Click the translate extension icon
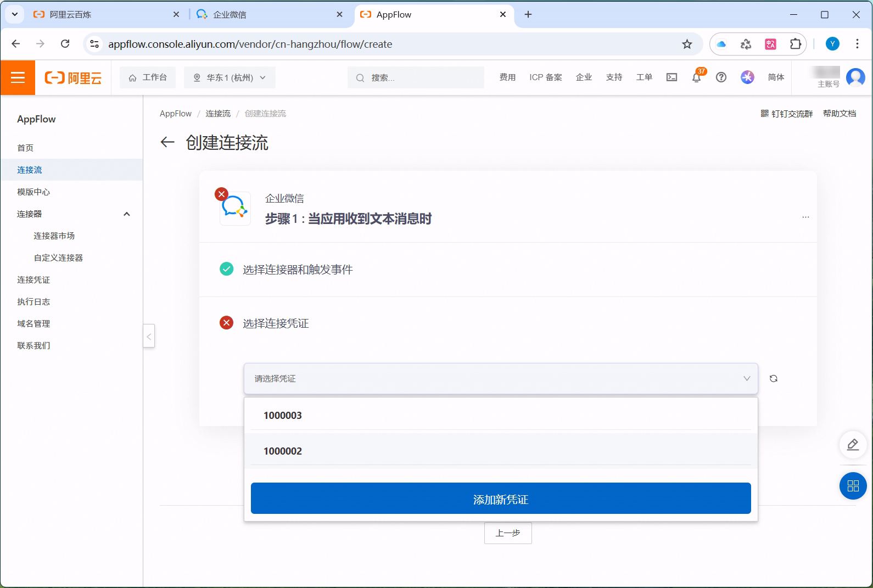Image resolution: width=873 pixels, height=588 pixels. [x=771, y=44]
